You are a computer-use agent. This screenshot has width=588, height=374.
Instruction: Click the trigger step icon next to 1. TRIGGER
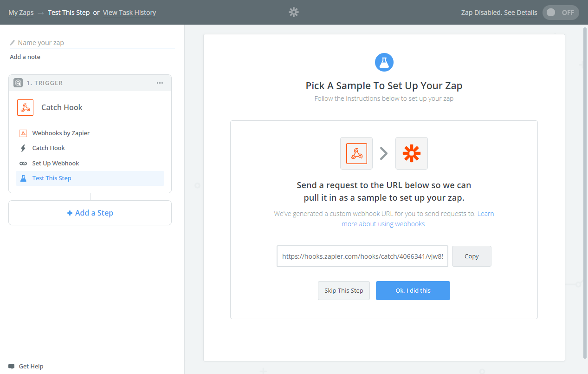click(x=18, y=83)
